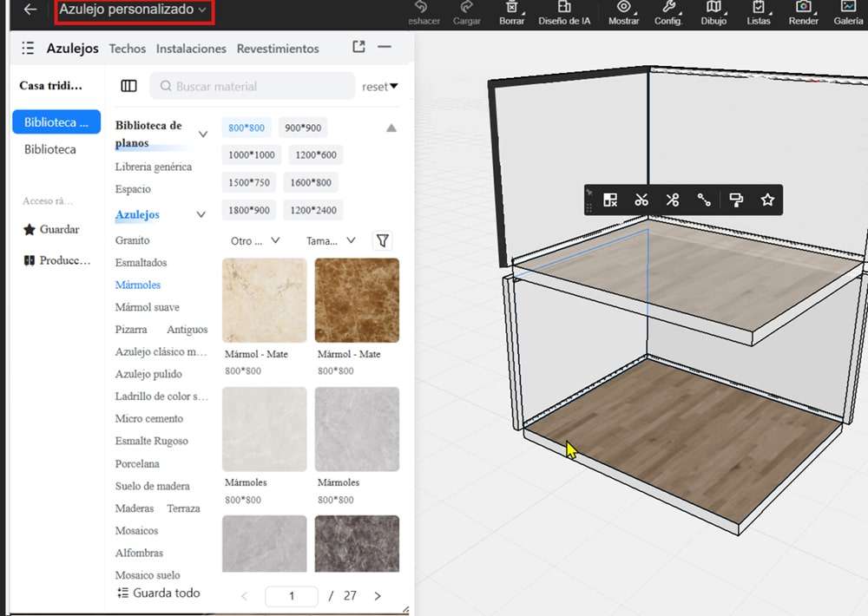Pick the cream Mármol - Mate swatch
868x616 pixels.
pos(265,300)
